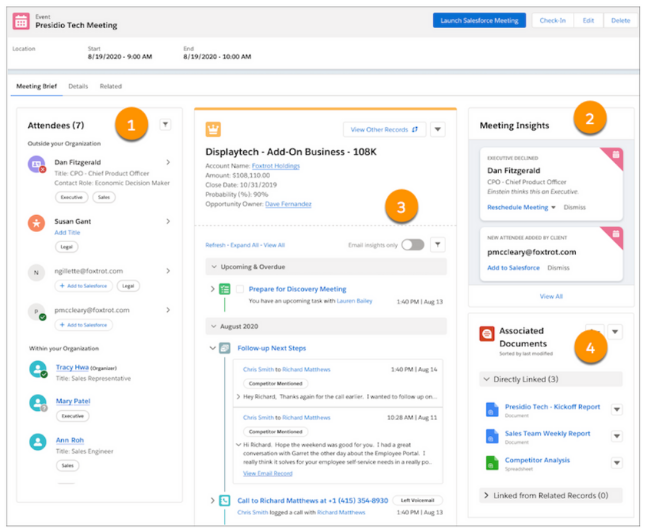Screen dimensions: 648x532
Task: Click the ngillette@foxtrot.com N avatar
Action: (x=36, y=273)
